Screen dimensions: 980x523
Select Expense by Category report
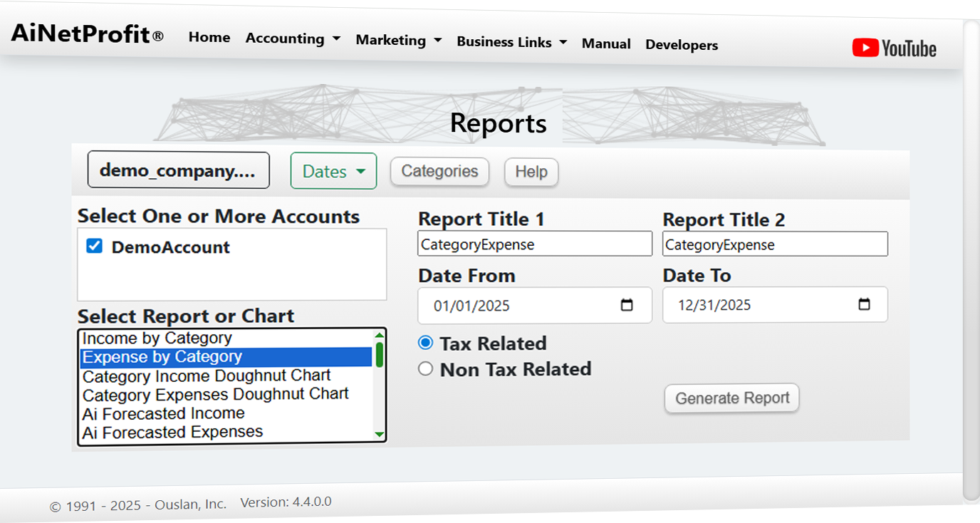pos(225,357)
